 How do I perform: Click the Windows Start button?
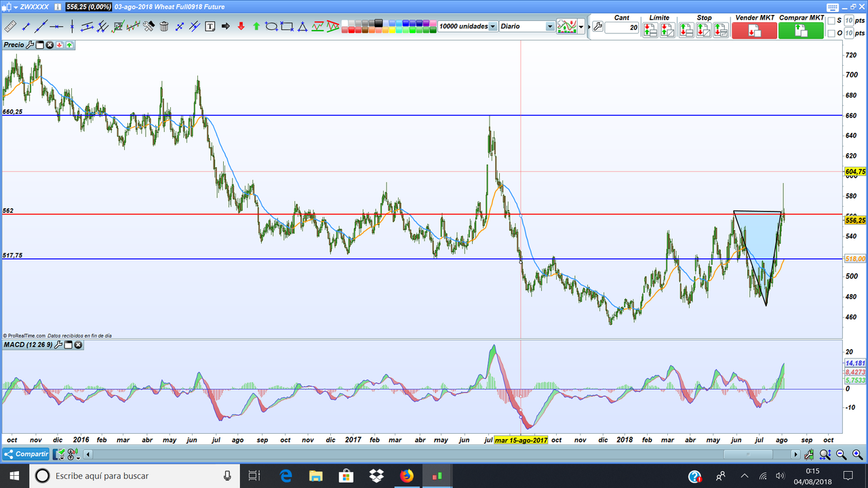click(x=14, y=476)
